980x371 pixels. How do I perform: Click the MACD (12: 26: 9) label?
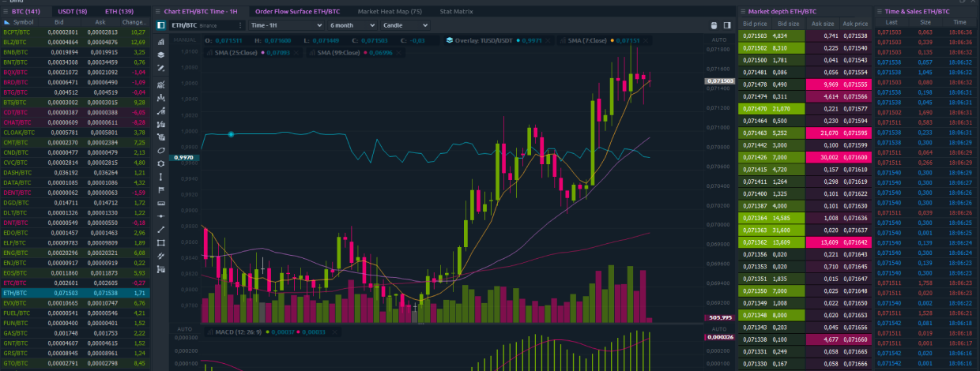tap(239, 332)
